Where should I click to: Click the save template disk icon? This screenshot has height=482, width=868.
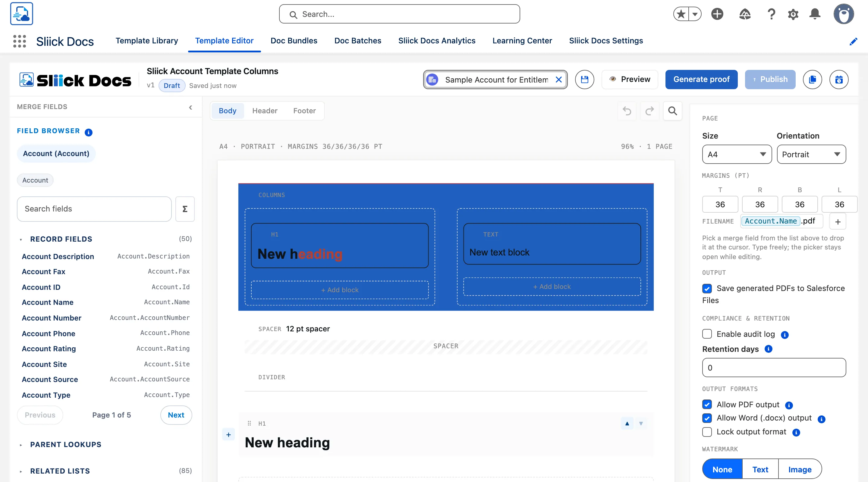[584, 80]
